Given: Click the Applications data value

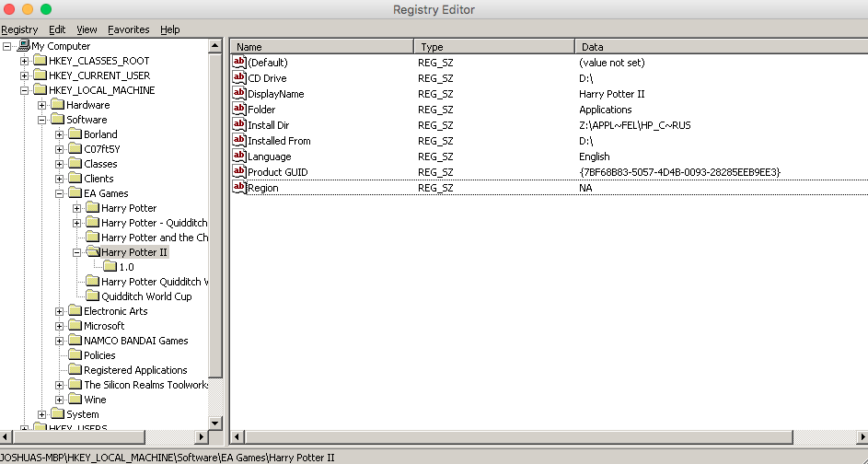Looking at the screenshot, I should [x=606, y=110].
